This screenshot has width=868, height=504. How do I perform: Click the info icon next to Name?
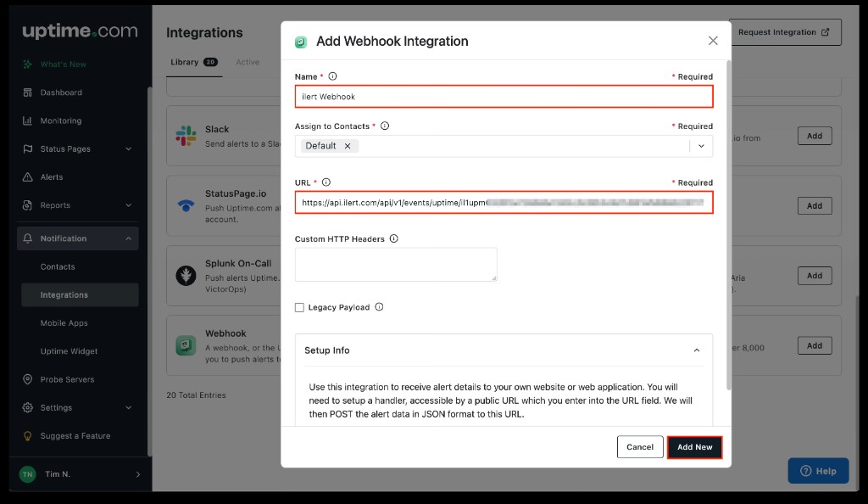(x=332, y=76)
